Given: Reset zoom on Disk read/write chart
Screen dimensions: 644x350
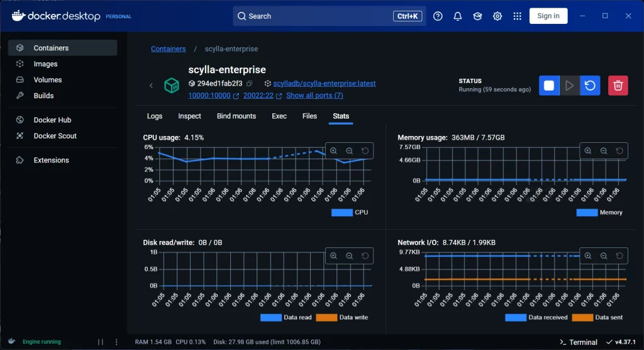Looking at the screenshot, I should point(365,256).
